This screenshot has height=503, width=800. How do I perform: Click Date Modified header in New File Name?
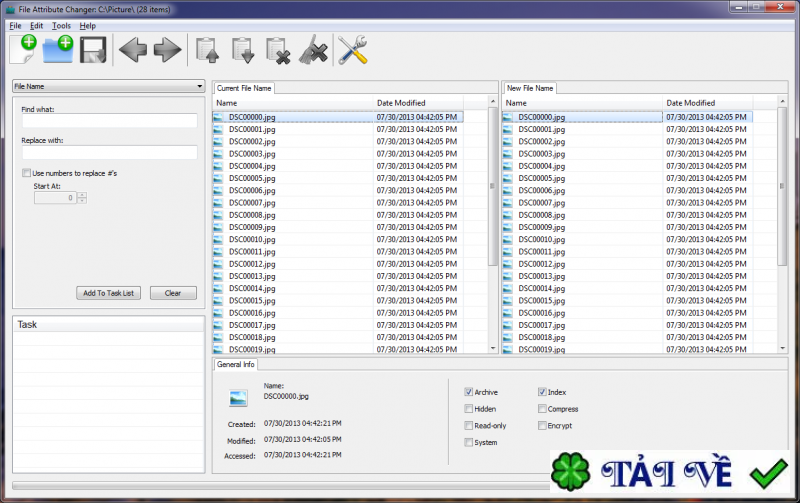tap(708, 103)
